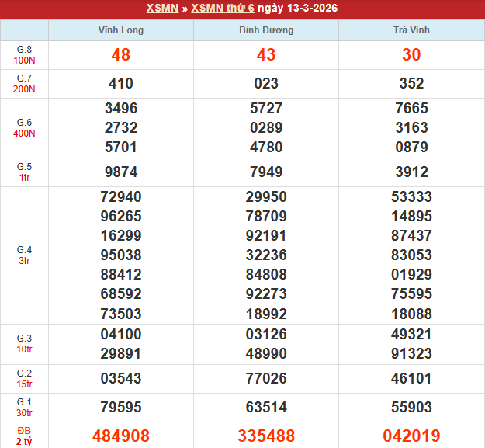The width and height of the screenshot is (485, 448).
Task: Open the XSMN thứ 6 link
Action: [223, 8]
